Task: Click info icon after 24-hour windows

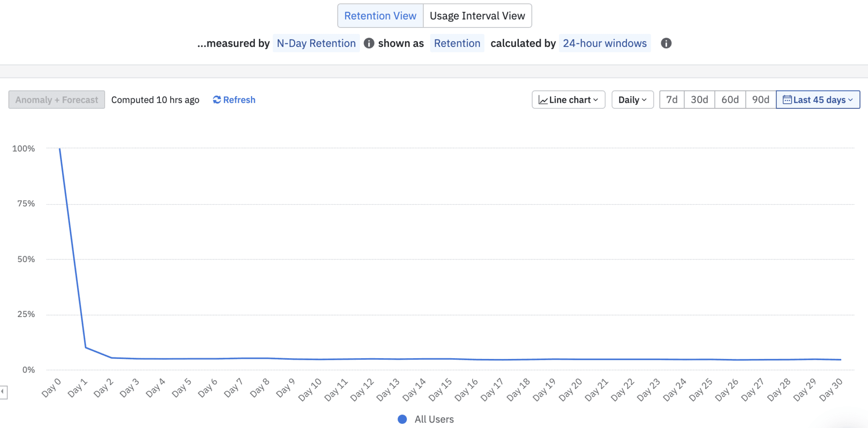Action: pos(666,43)
